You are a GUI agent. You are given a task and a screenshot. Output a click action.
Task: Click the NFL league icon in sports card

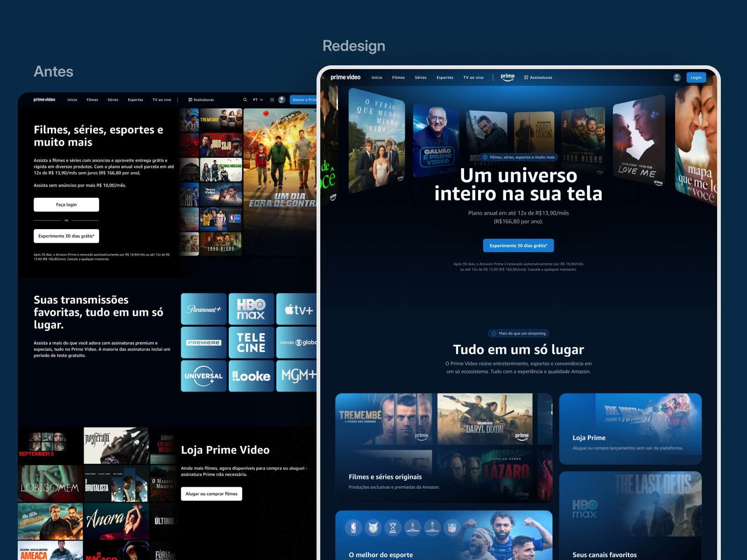pyautogui.click(x=452, y=527)
